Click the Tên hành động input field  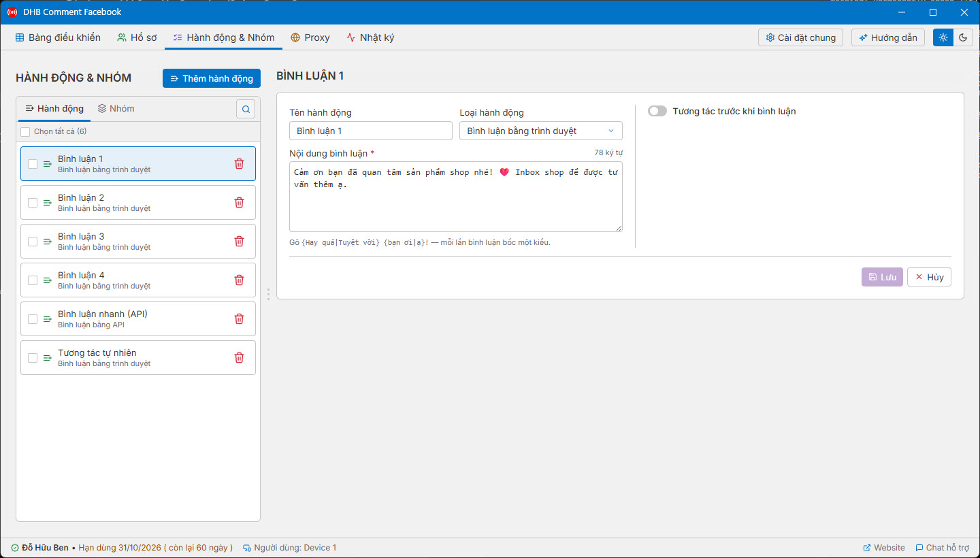(x=371, y=131)
